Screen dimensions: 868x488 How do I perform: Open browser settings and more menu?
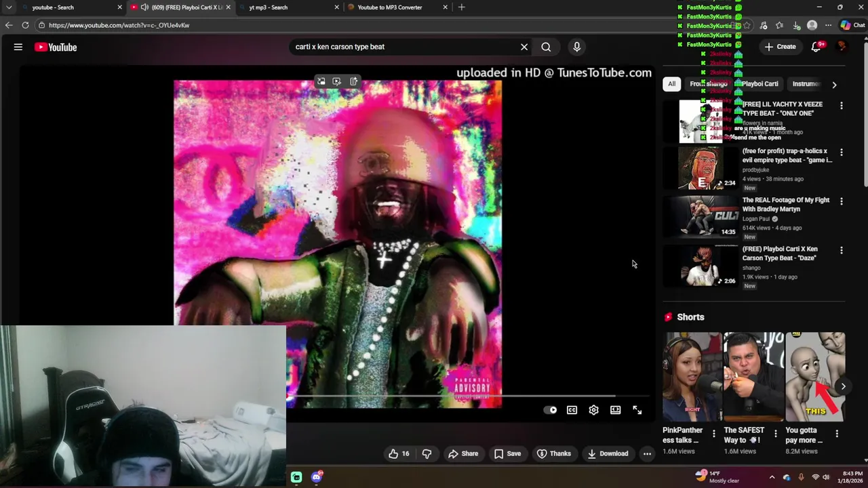828,25
